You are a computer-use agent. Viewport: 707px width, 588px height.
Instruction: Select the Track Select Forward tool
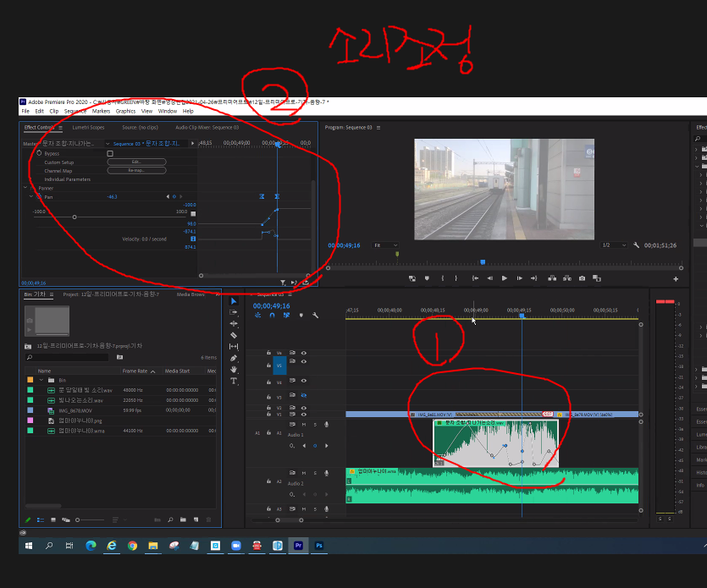[234, 312]
